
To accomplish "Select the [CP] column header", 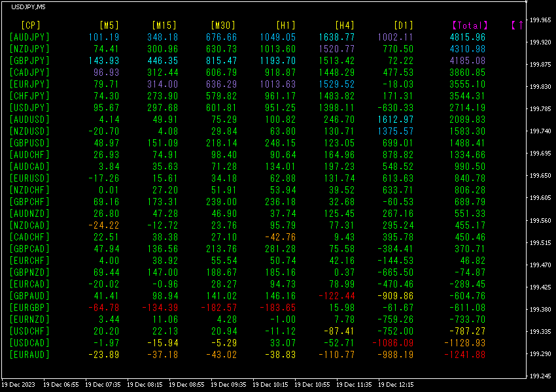I will 31,25.
